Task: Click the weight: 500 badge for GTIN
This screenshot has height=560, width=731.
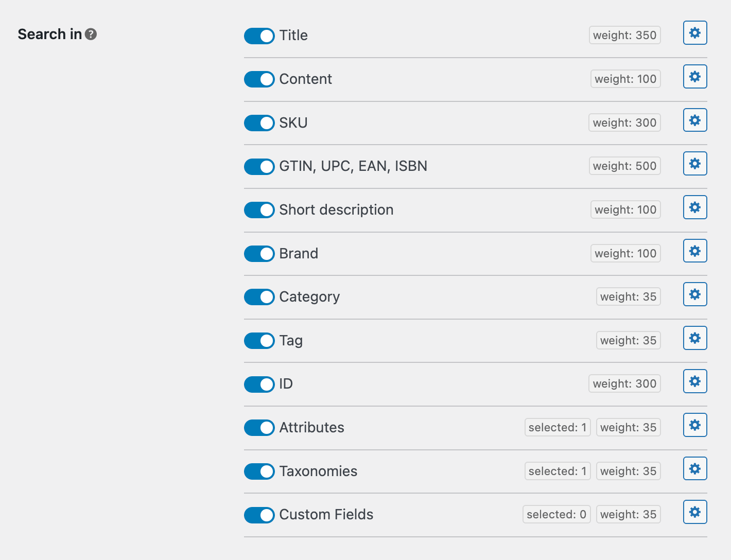Action: pyautogui.click(x=624, y=166)
